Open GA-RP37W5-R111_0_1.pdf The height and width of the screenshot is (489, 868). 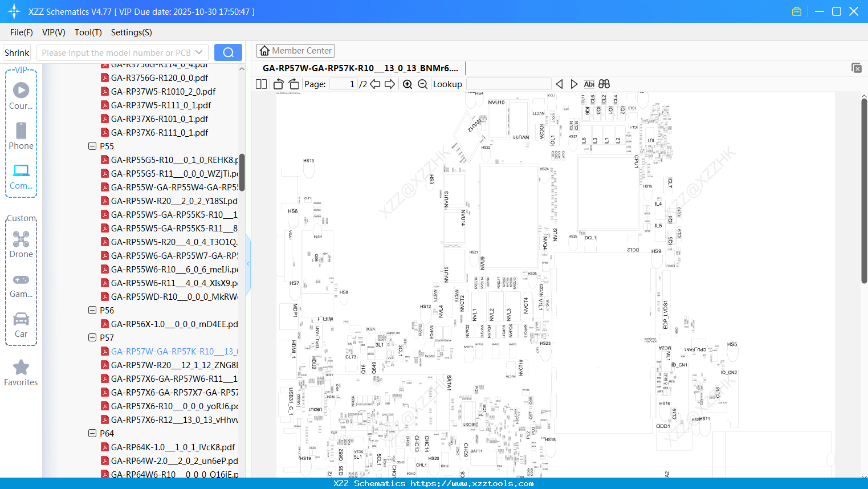161,105
